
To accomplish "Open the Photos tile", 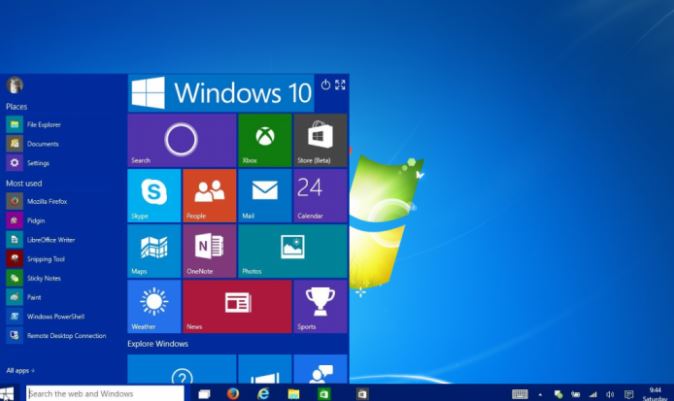I will click(x=293, y=251).
